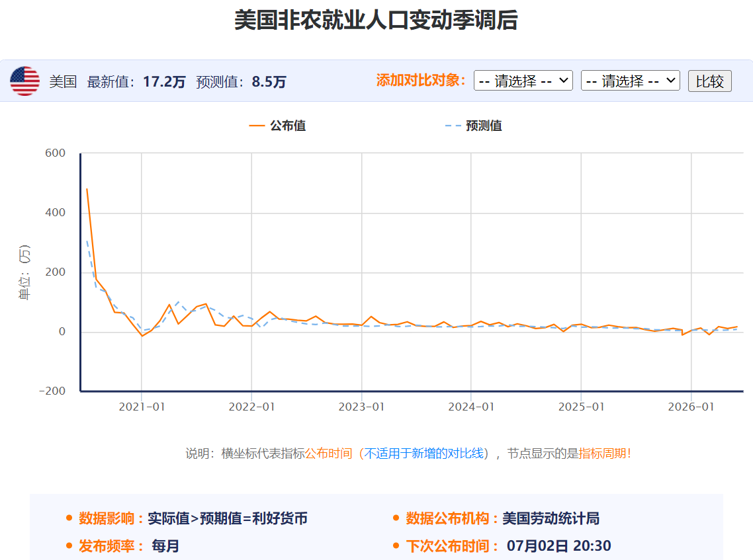753x560 pixels.
Task: Click the orange peak data point near 480
Action: coord(87,189)
